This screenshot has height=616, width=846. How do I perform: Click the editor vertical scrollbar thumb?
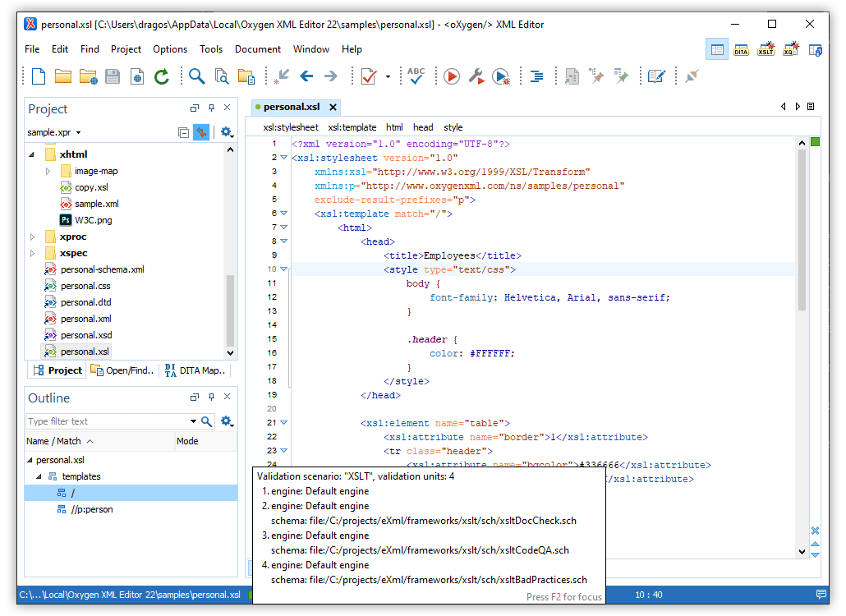pos(802,229)
